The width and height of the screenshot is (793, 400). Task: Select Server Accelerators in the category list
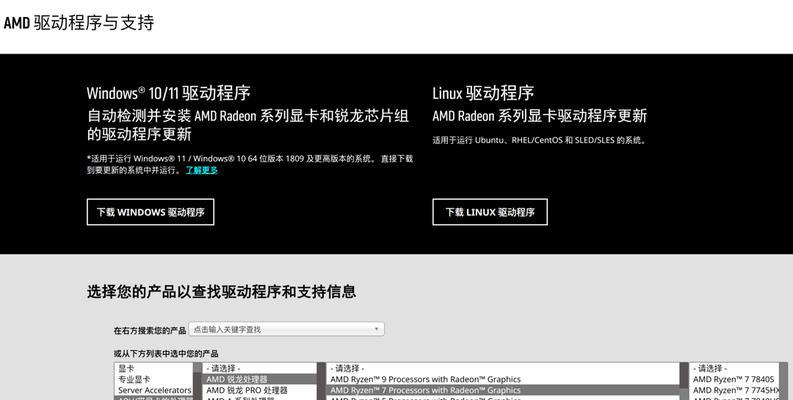click(154, 390)
